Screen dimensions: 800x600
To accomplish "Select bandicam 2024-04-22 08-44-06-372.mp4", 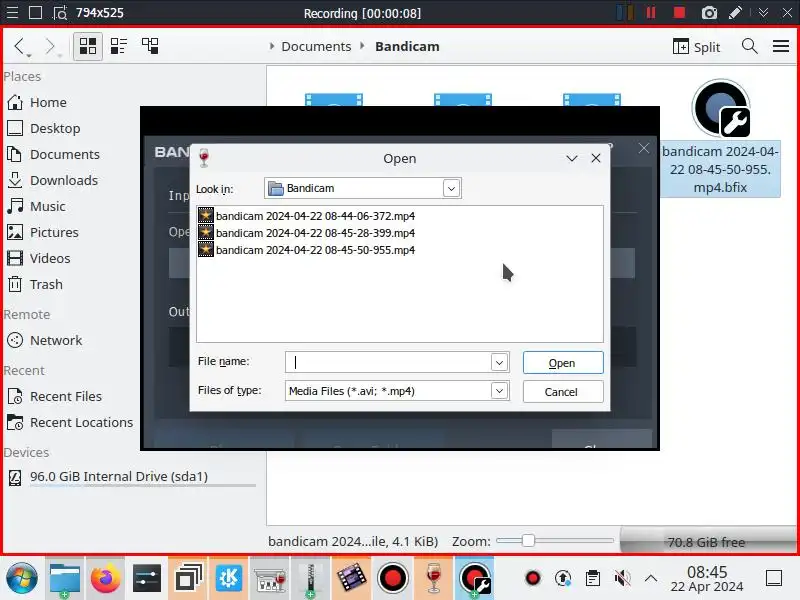I will (307, 216).
